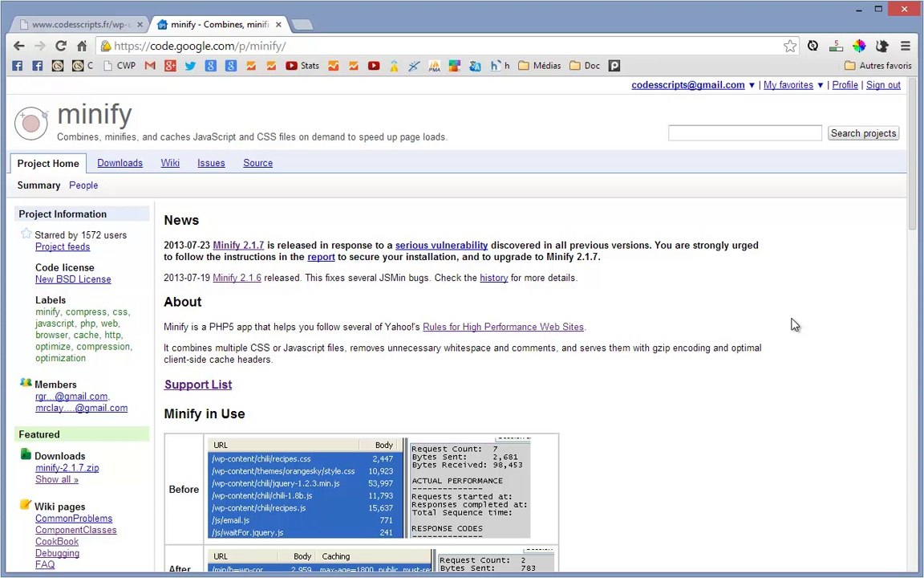Open the Profile link

pyautogui.click(x=845, y=85)
